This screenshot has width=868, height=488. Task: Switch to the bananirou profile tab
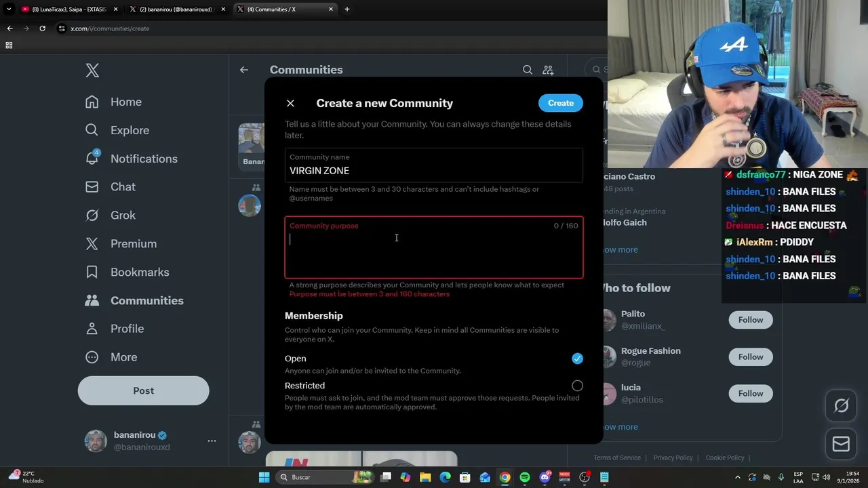click(x=176, y=9)
